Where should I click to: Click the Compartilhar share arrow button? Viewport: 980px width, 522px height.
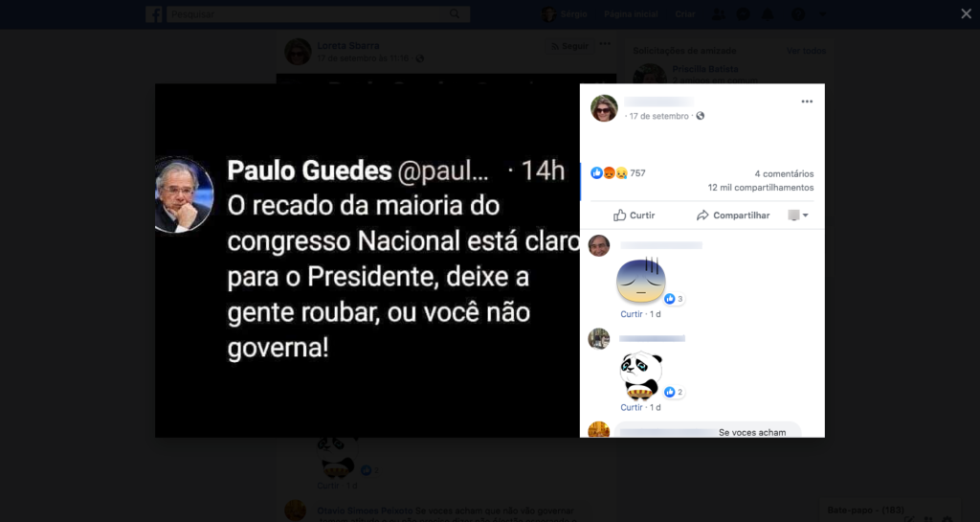(x=733, y=216)
